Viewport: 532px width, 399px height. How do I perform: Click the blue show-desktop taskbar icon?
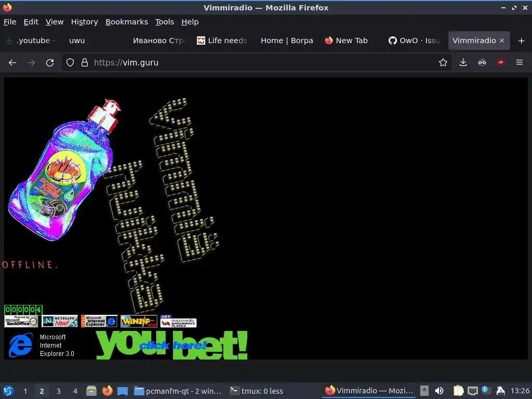123,391
